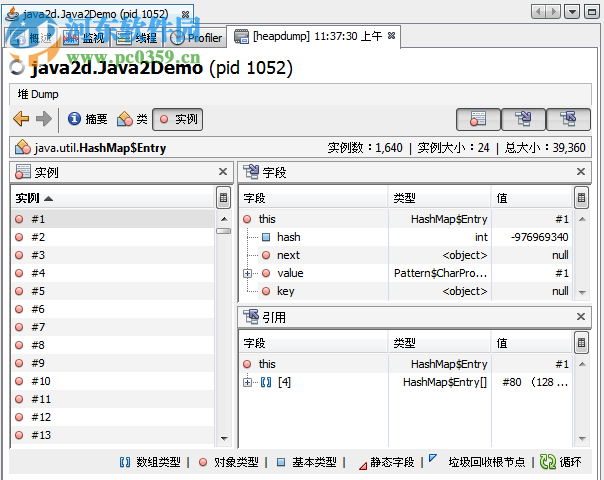This screenshot has height=480, width=604.
Task: Close the 引用 panel
Action: tap(581, 317)
